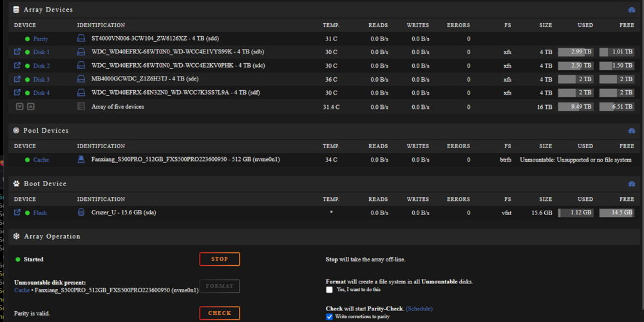Click Flash used bar 1.12 GB
Screen dimensions: 644x322
coord(575,213)
